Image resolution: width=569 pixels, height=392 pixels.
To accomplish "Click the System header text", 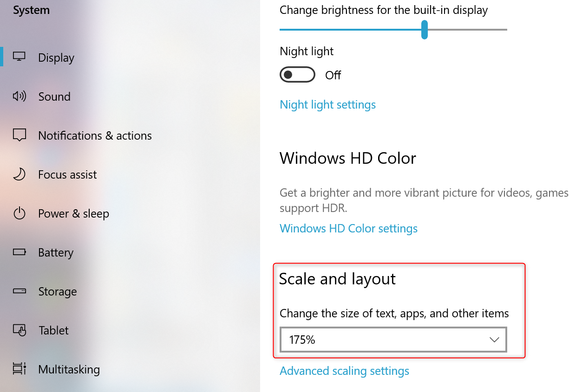I will tap(31, 10).
